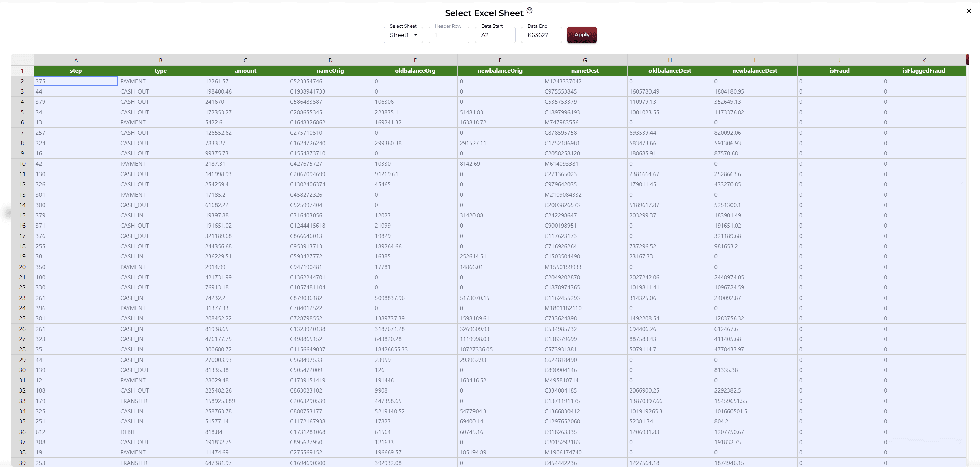Screen dimensions: 980x467
Task: Click cell C1624726240
Action: [x=330, y=143]
